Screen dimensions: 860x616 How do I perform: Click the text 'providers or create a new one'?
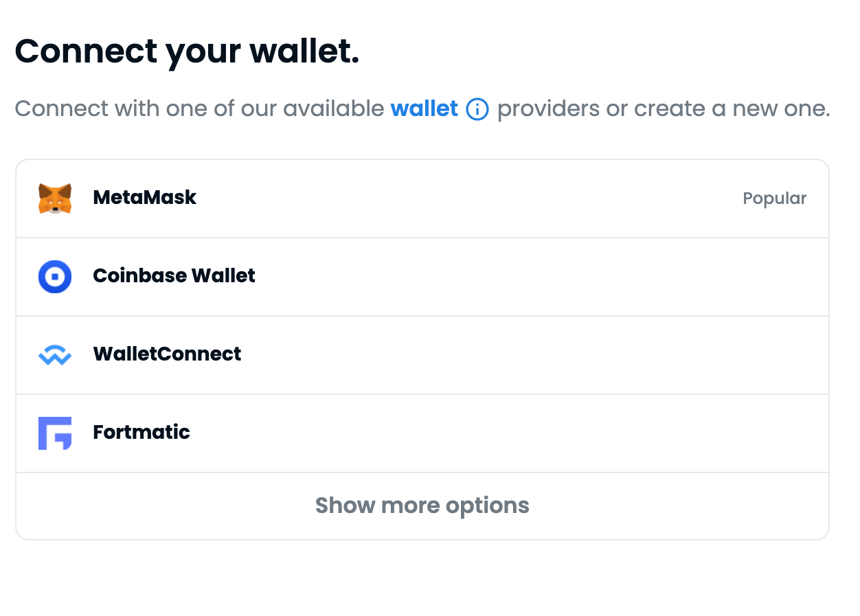coord(663,109)
